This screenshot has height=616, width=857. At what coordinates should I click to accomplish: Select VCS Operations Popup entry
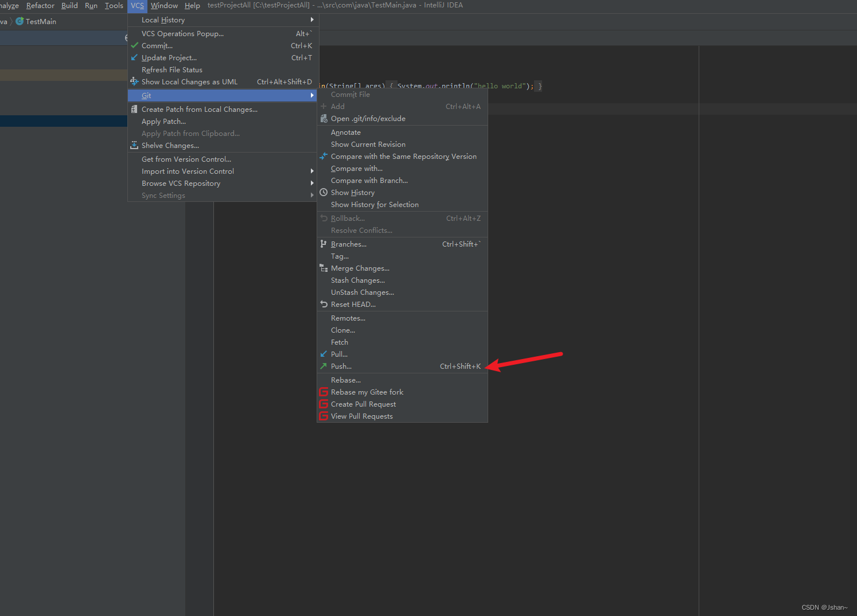coord(223,33)
